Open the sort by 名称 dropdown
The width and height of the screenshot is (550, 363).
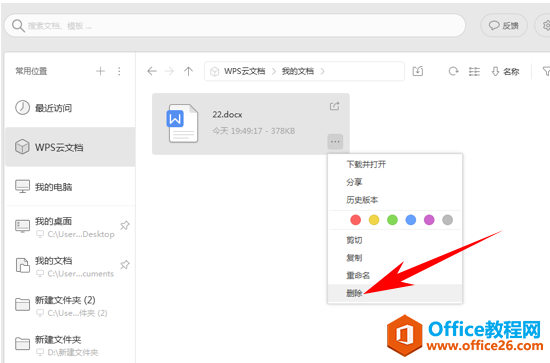[x=505, y=71]
